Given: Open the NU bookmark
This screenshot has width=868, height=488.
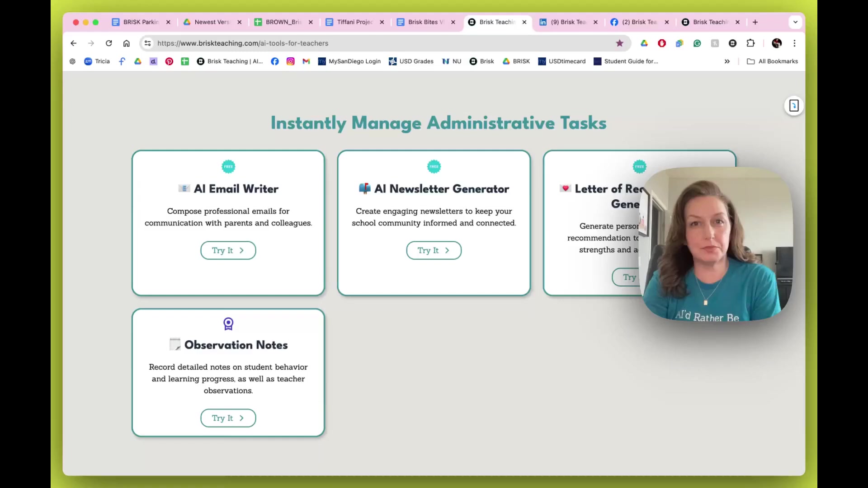Looking at the screenshot, I should click(452, 61).
